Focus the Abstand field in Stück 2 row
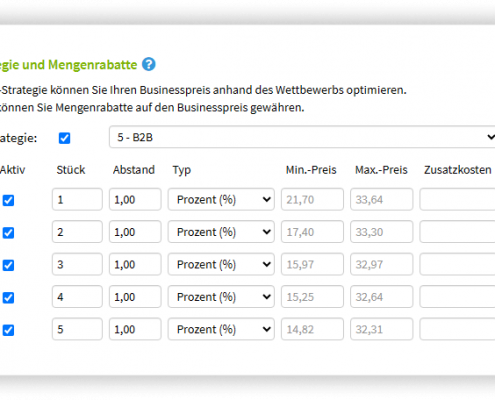This screenshot has height=400, width=495. [135, 232]
